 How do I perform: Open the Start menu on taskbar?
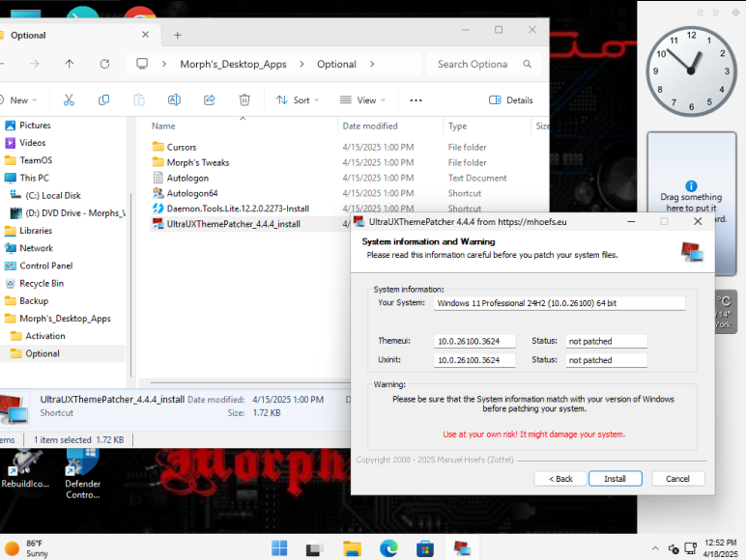click(x=279, y=548)
